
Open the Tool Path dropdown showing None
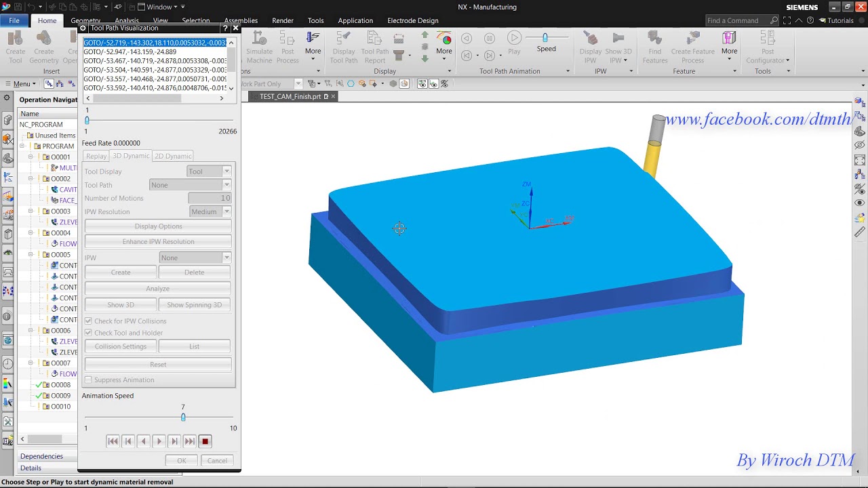190,185
